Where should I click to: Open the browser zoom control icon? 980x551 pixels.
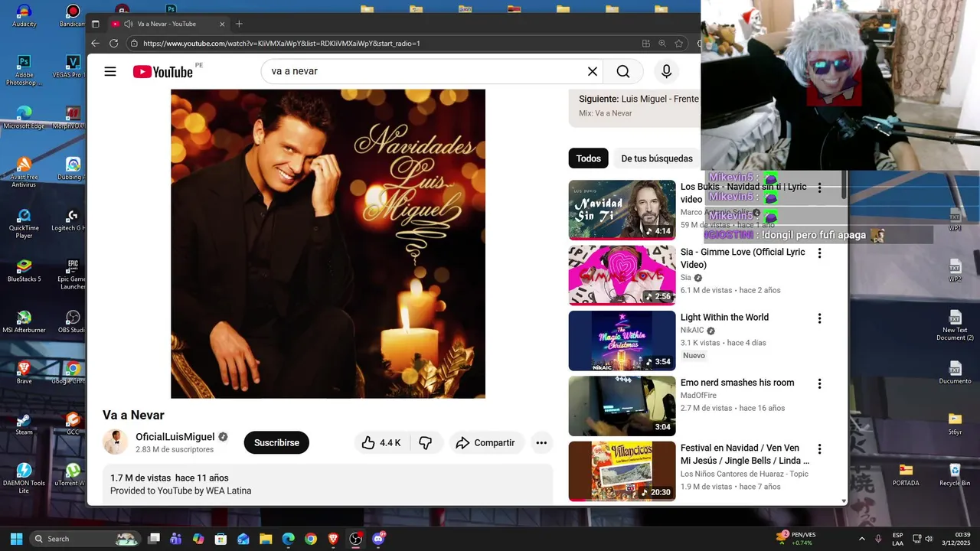(x=662, y=44)
